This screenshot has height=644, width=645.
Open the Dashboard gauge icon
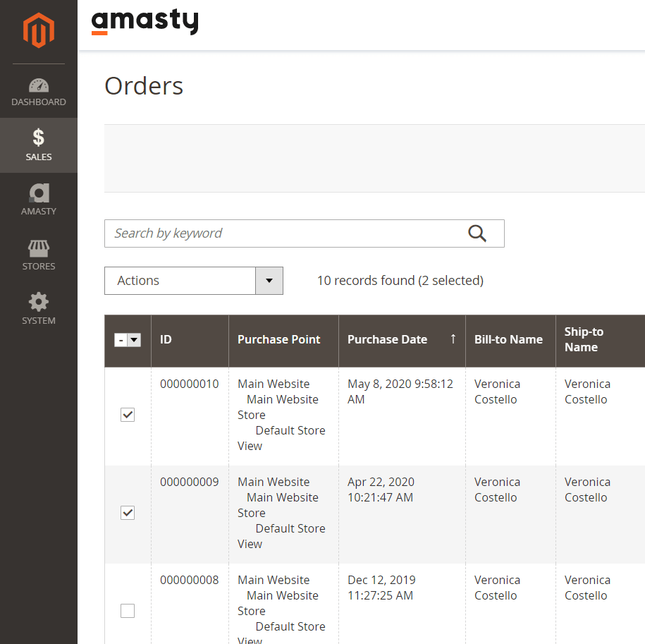point(39,86)
